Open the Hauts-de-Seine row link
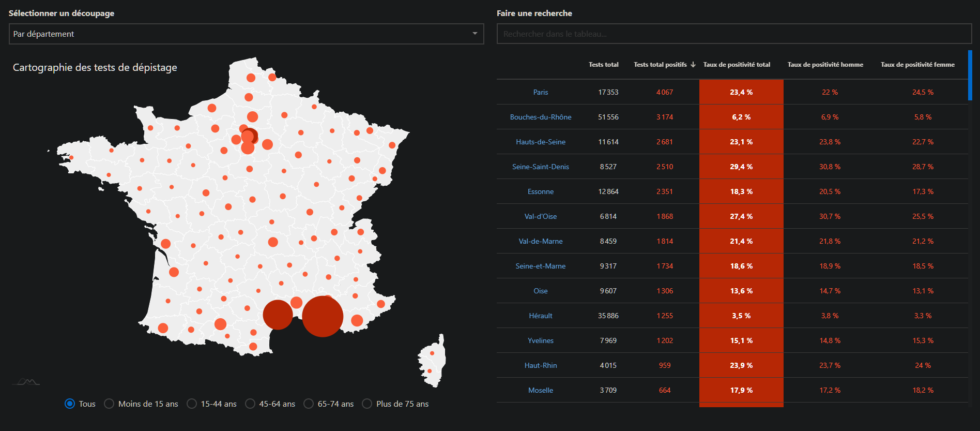This screenshot has width=980, height=431. (541, 142)
